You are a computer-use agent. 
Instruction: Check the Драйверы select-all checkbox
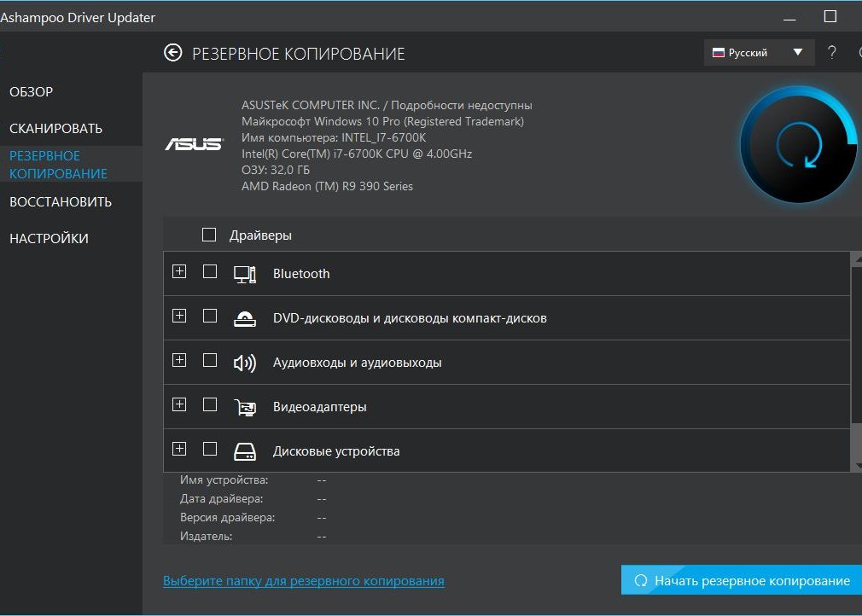tap(209, 235)
